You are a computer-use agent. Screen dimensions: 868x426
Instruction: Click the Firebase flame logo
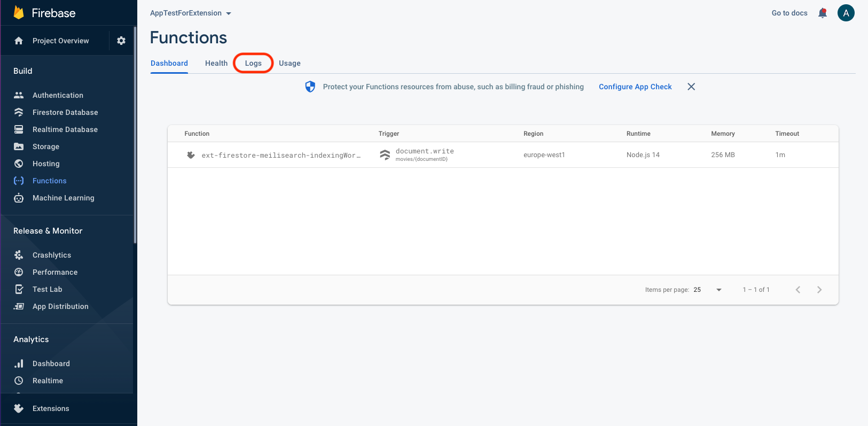tap(19, 12)
